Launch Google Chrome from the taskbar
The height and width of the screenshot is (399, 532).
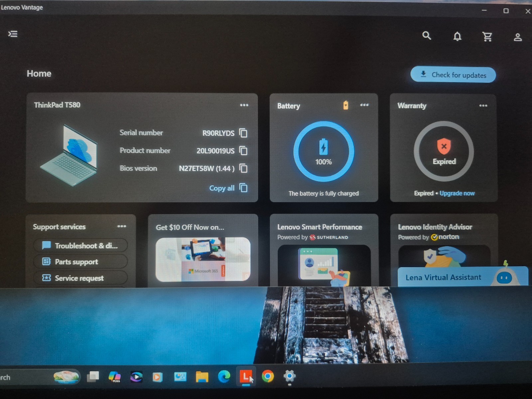(268, 376)
